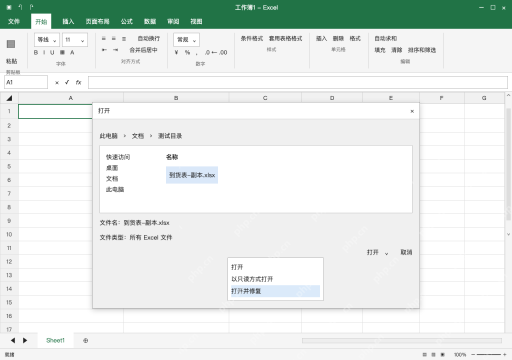Click the Select All corner triangle
The image size is (512, 360).
tap(9, 98)
